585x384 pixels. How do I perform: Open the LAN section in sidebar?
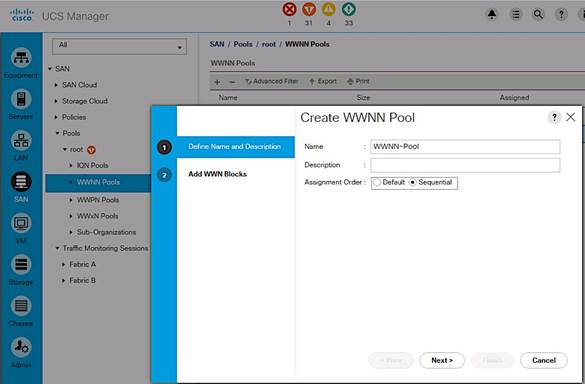(21, 146)
